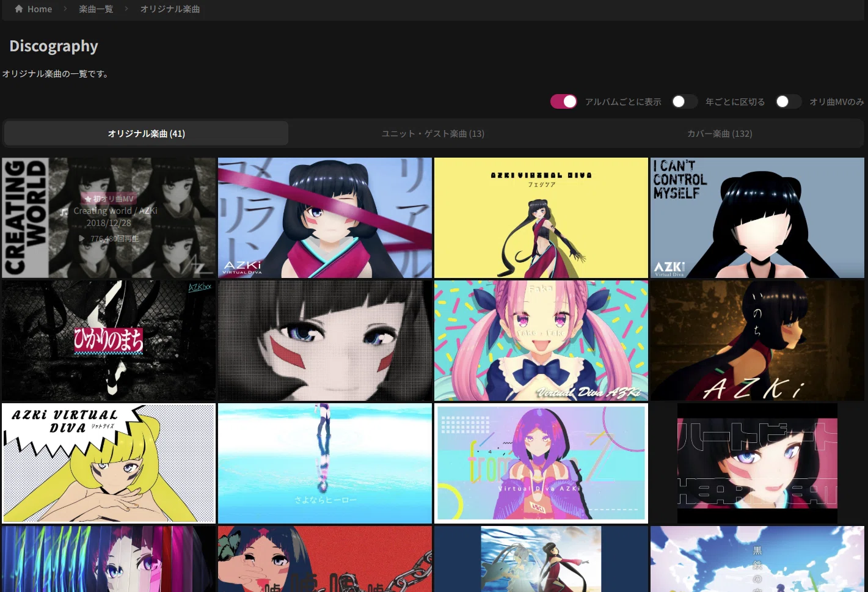Click the 2018/12/28 release date text
868x592 pixels.
109,224
